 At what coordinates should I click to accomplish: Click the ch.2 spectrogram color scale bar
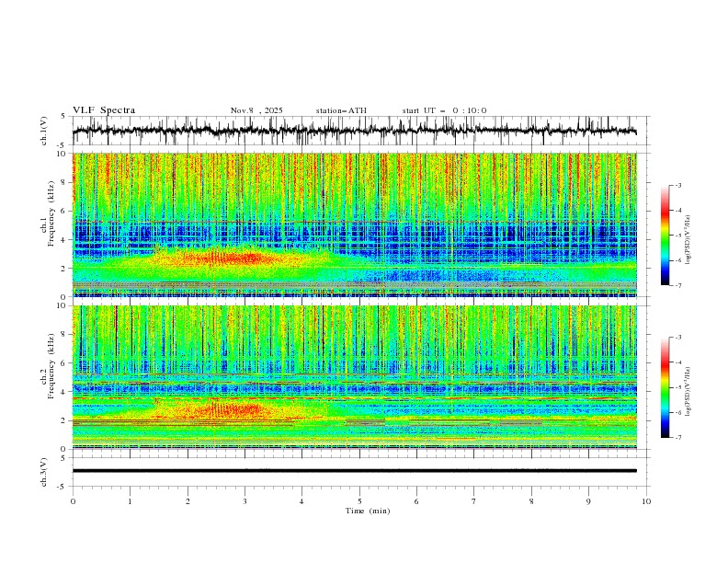(x=665, y=387)
